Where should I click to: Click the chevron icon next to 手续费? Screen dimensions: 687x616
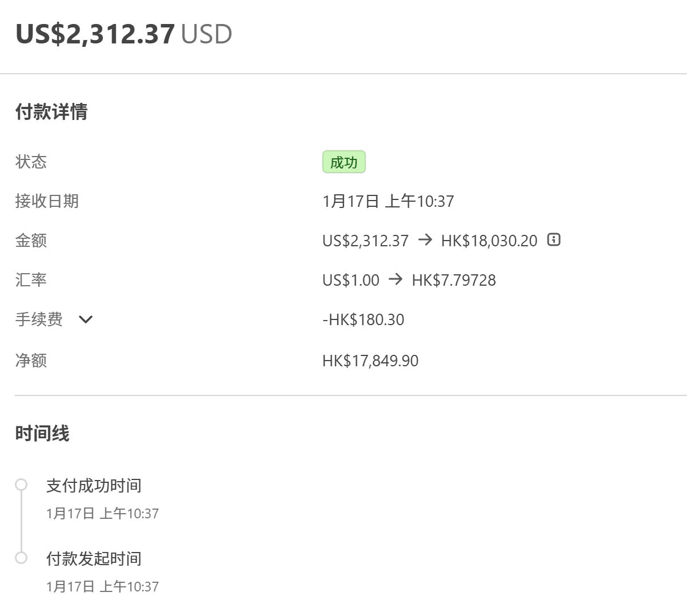coord(85,319)
